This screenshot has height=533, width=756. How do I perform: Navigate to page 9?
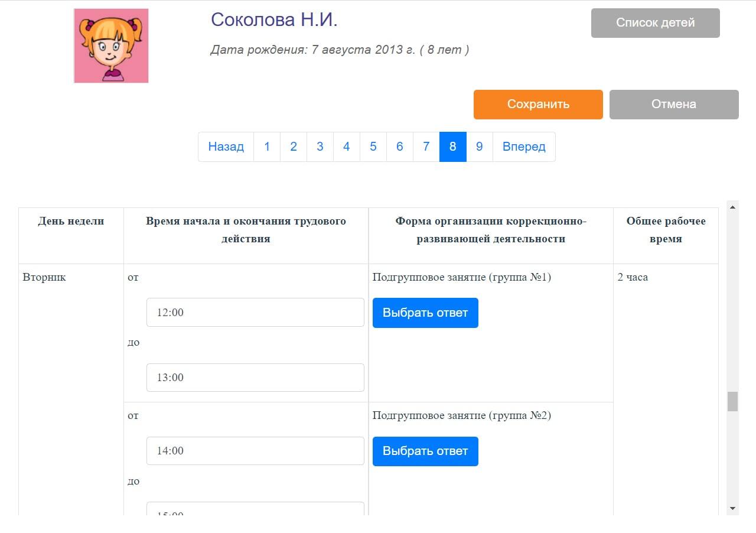480,147
